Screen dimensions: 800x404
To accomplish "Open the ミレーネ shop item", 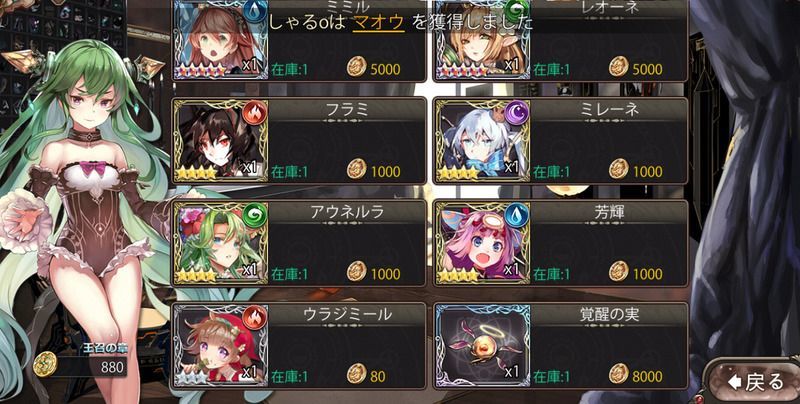I will point(561,140).
